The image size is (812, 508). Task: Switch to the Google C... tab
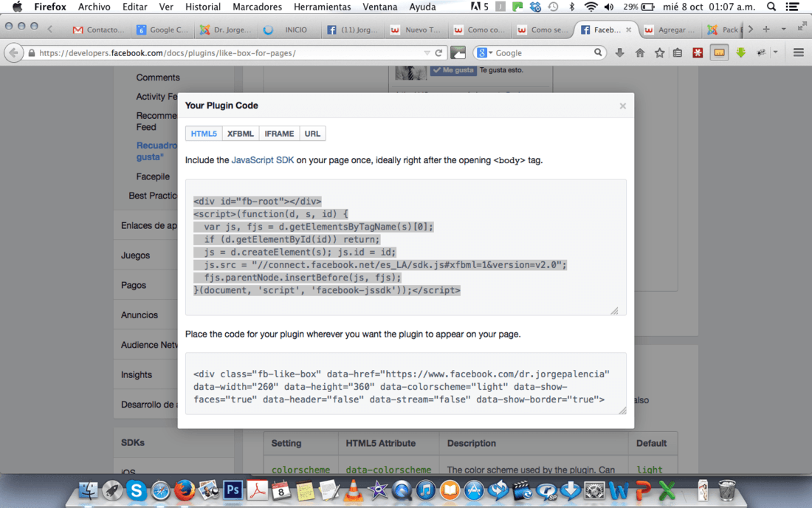(162, 30)
